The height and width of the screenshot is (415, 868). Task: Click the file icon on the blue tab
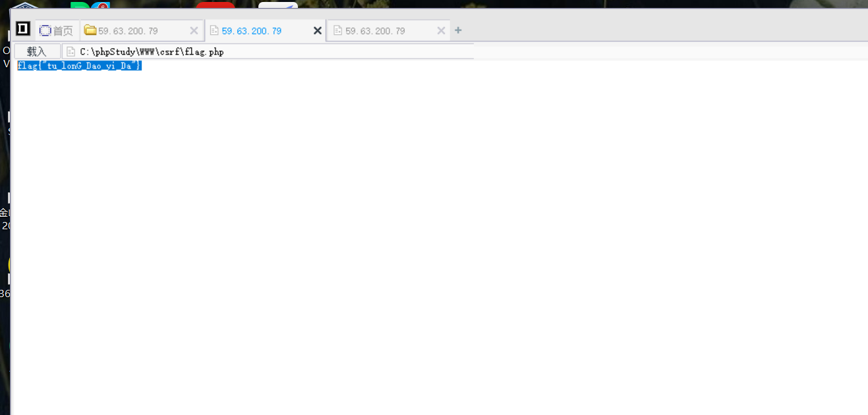(x=214, y=30)
